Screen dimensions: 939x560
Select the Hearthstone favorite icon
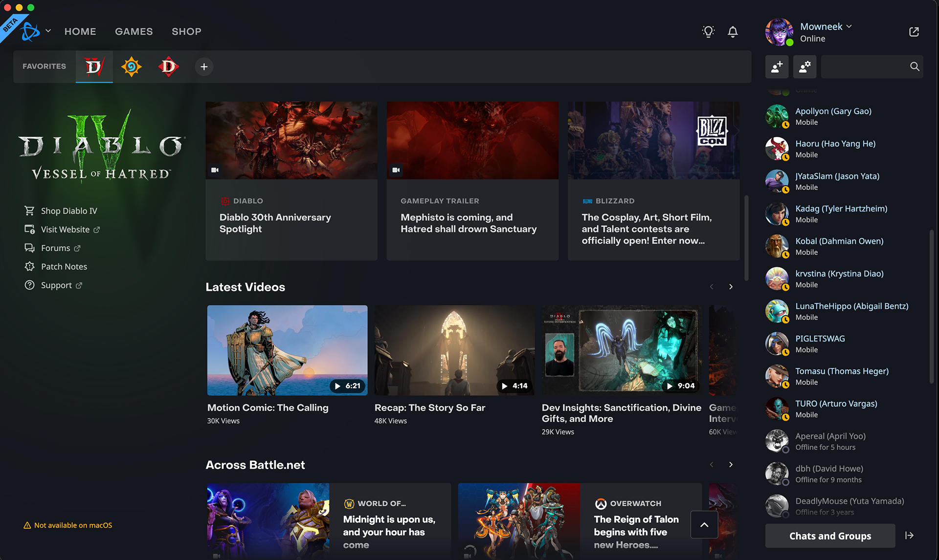131,66
